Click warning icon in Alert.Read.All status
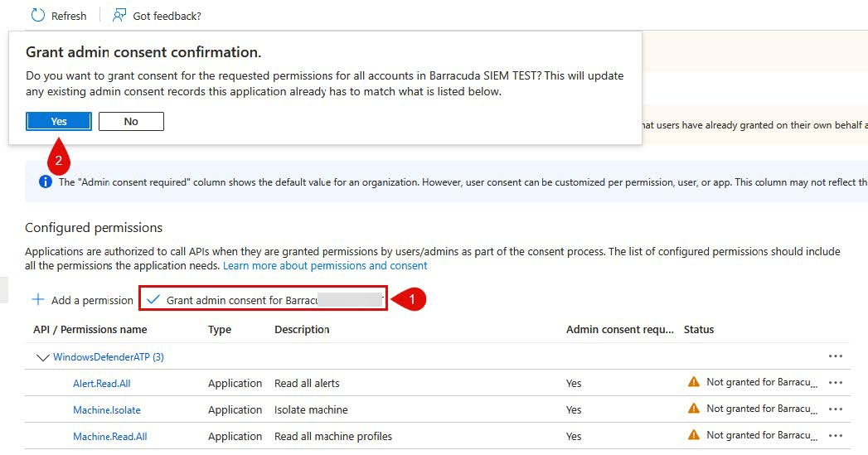 693,381
